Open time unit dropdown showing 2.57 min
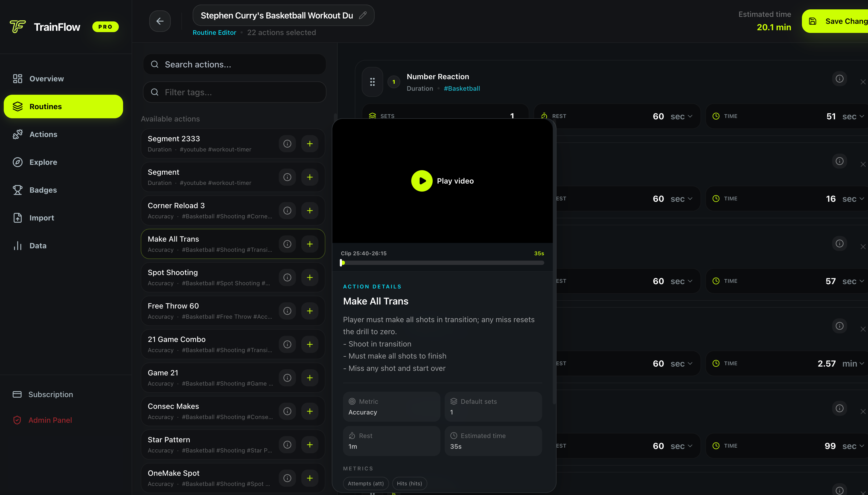Image resolution: width=868 pixels, height=495 pixels. pos(853,363)
